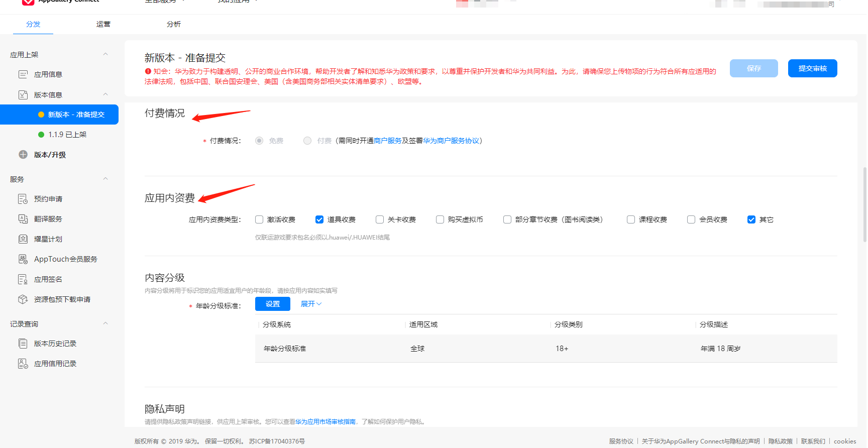Open the 联系我们 footer link
Screen dimensions: 868x448
click(x=813, y=441)
